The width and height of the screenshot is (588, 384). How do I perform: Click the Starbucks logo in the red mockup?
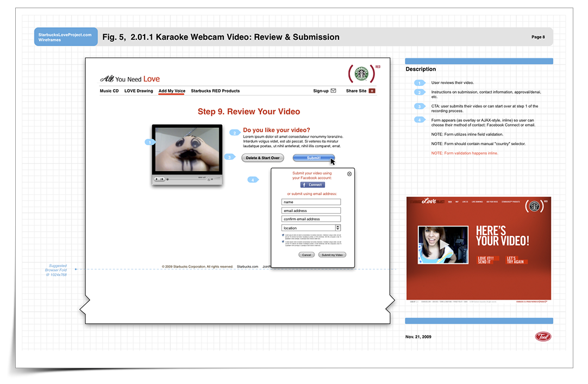[534, 206]
